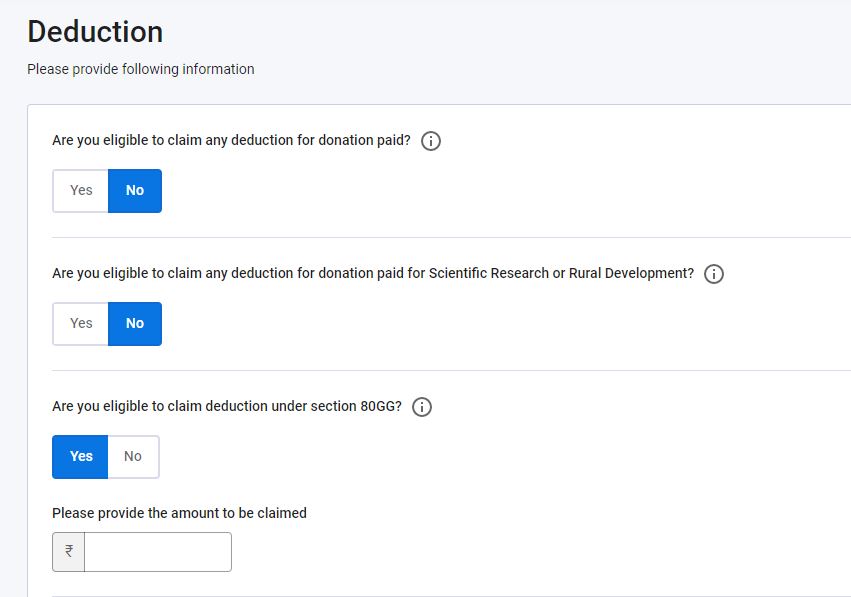Click divider line beneath the amount field

[x=451, y=595]
